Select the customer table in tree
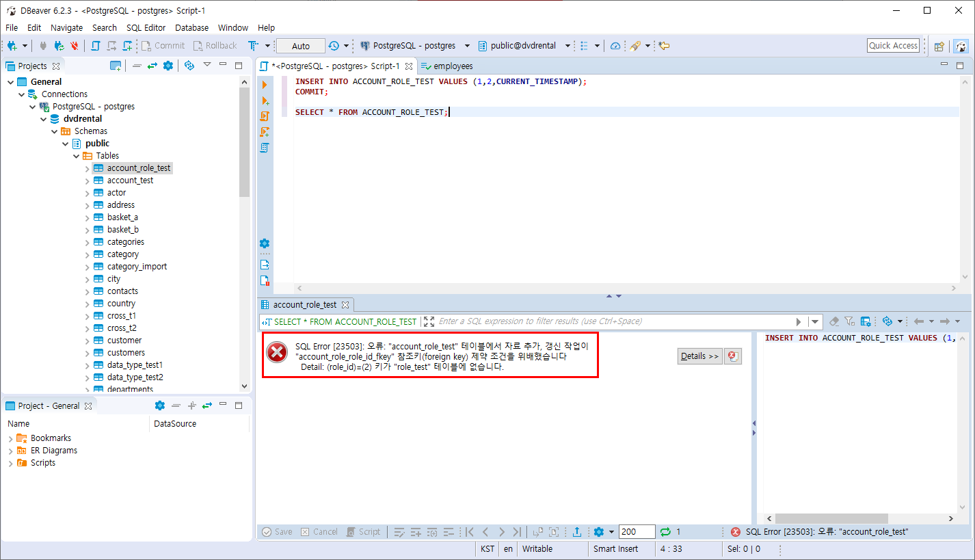The height and width of the screenshot is (560, 975). [124, 341]
